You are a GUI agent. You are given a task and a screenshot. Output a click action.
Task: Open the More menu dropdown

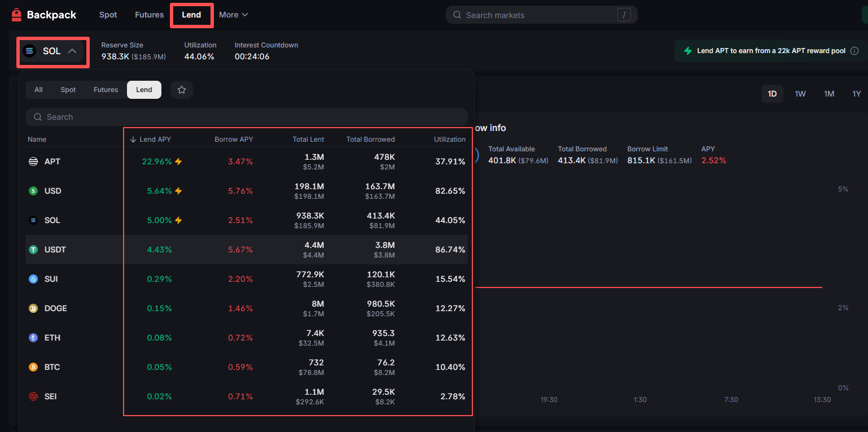233,15
